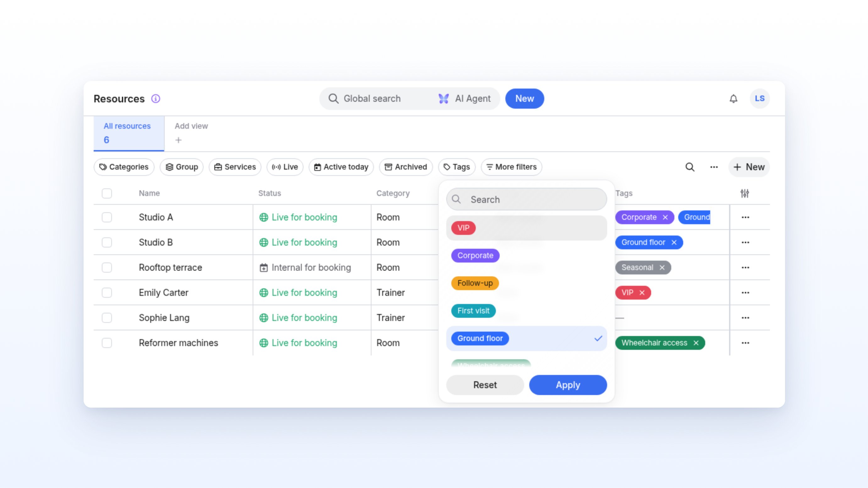Deselect Ground floor in tag dropdown
Image resolution: width=868 pixels, height=488 pixels.
point(526,339)
